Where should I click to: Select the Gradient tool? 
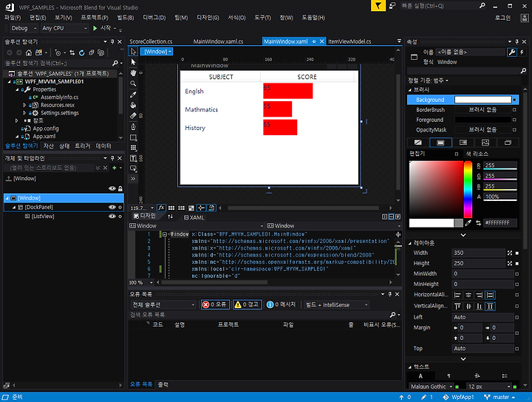[x=133, y=116]
